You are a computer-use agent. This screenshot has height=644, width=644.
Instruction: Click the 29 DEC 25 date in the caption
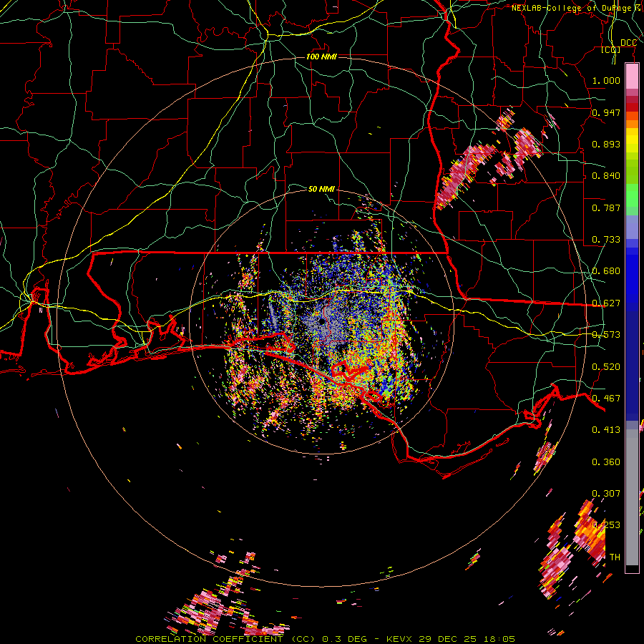coord(448,639)
